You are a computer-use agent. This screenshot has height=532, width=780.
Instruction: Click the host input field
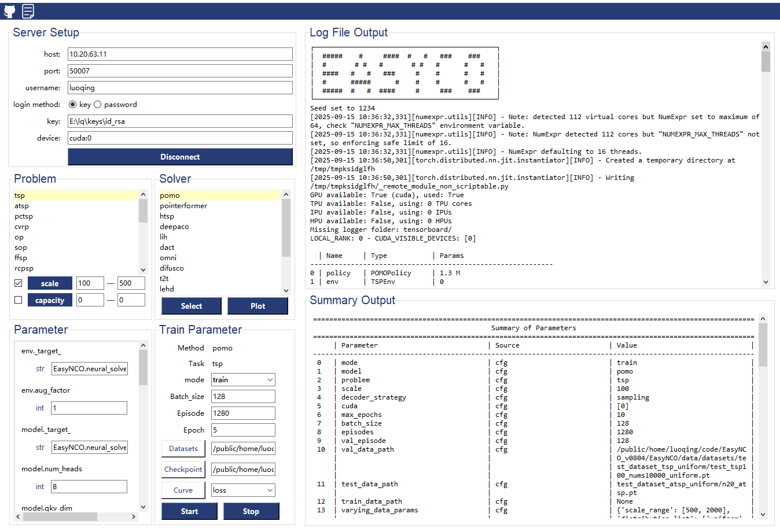click(x=180, y=54)
